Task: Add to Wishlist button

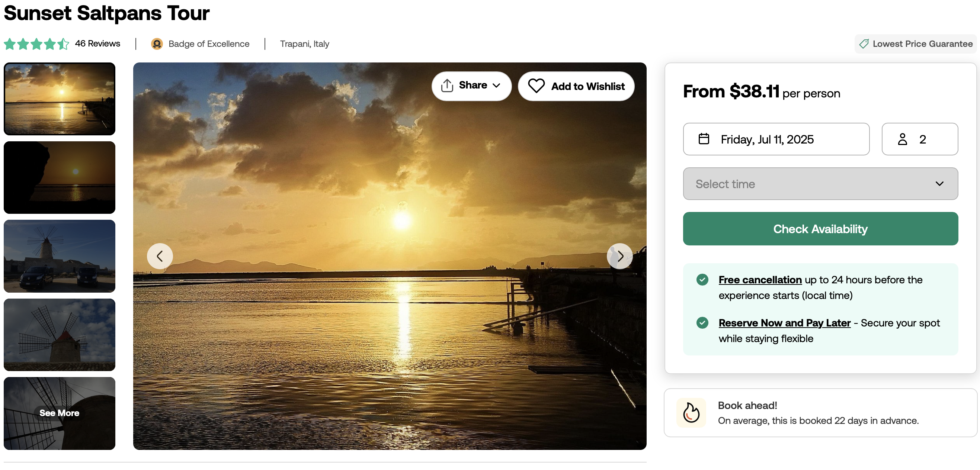Action: coord(576,86)
